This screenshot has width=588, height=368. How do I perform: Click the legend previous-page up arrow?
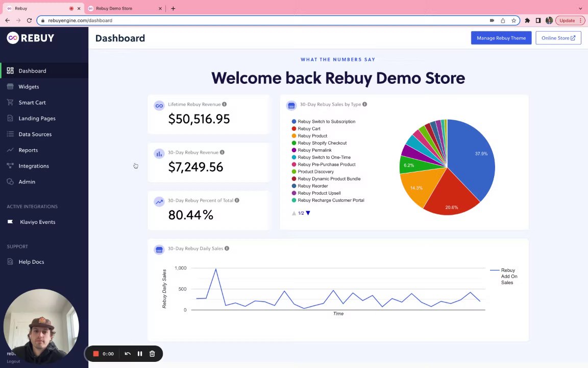tap(294, 213)
